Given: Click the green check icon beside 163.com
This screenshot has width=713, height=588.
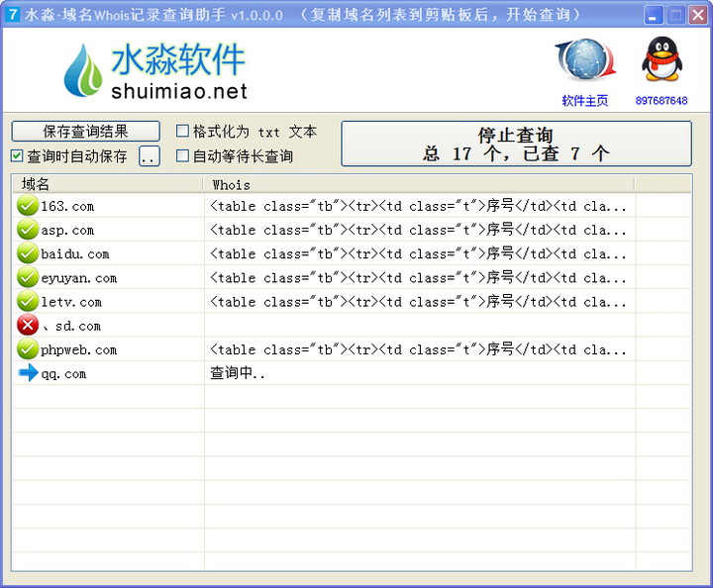Looking at the screenshot, I should (x=28, y=206).
